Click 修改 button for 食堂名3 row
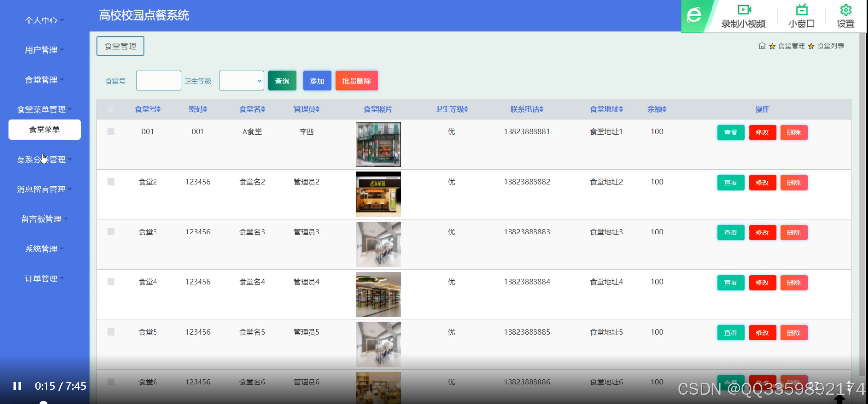Screen dimensions: 868x404 tap(762, 233)
